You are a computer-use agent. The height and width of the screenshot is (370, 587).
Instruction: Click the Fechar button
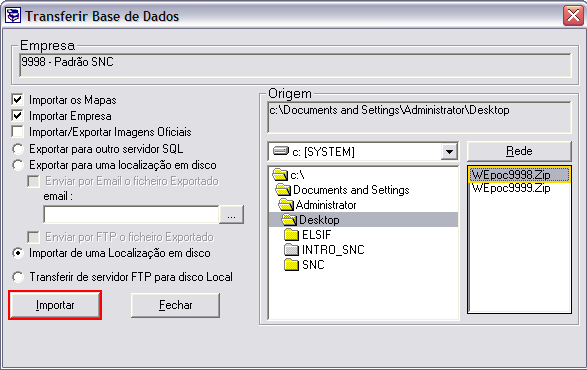176,305
